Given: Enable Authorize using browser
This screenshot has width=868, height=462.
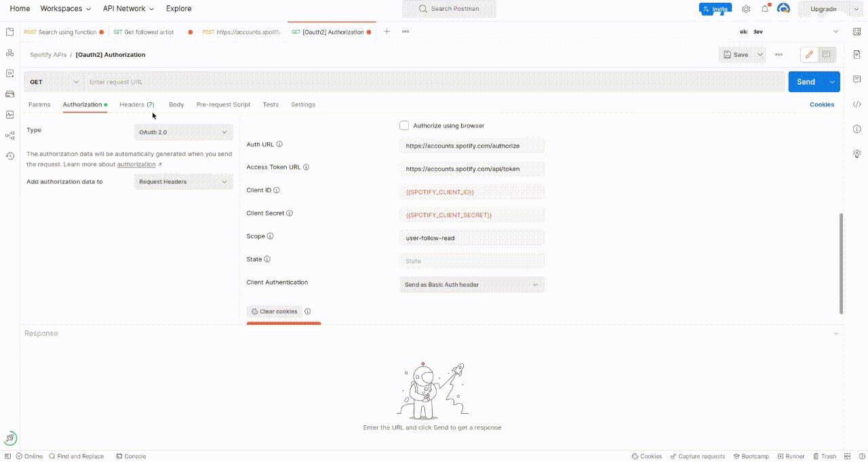Looking at the screenshot, I should coord(404,125).
